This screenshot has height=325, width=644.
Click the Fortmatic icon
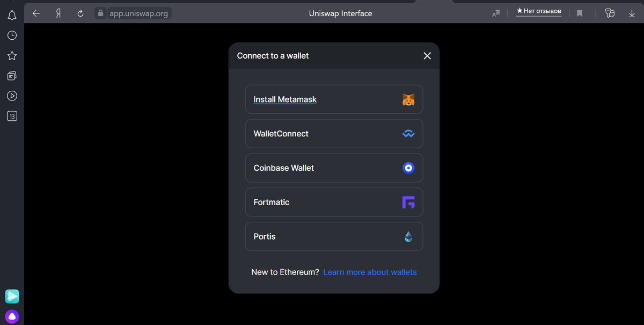408,202
